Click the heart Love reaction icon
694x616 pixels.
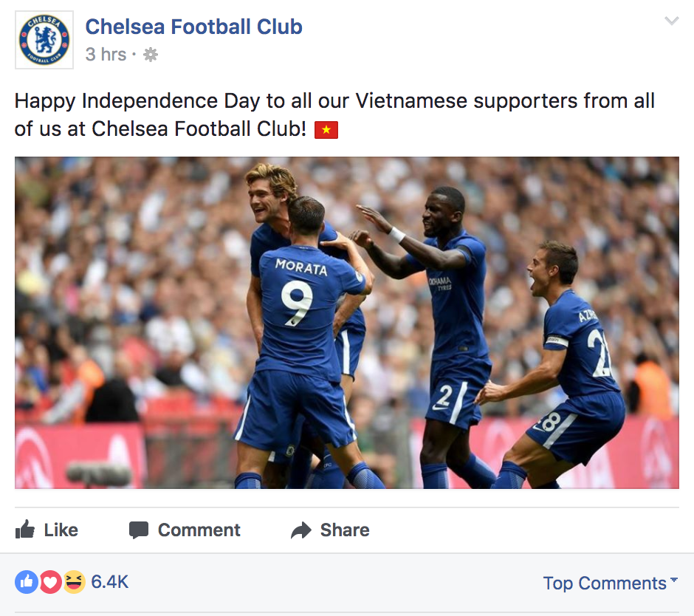(49, 582)
